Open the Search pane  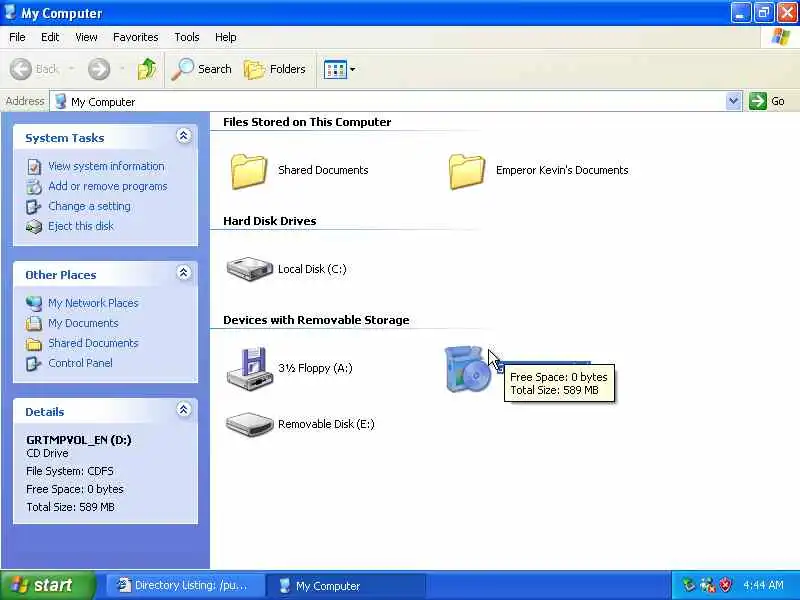click(x=202, y=69)
